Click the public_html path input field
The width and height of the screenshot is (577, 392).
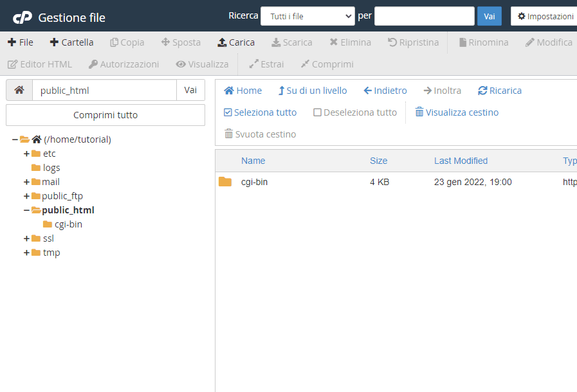coord(104,90)
